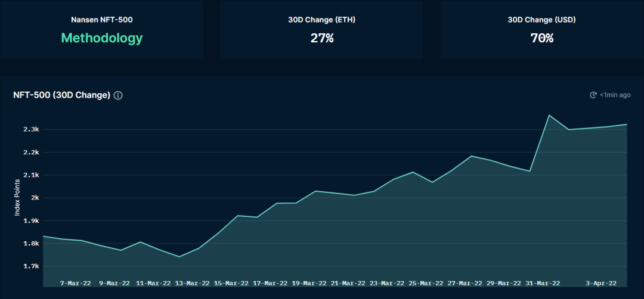
Task: Click the '30D Change (ETH)' card label
Action: point(322,20)
